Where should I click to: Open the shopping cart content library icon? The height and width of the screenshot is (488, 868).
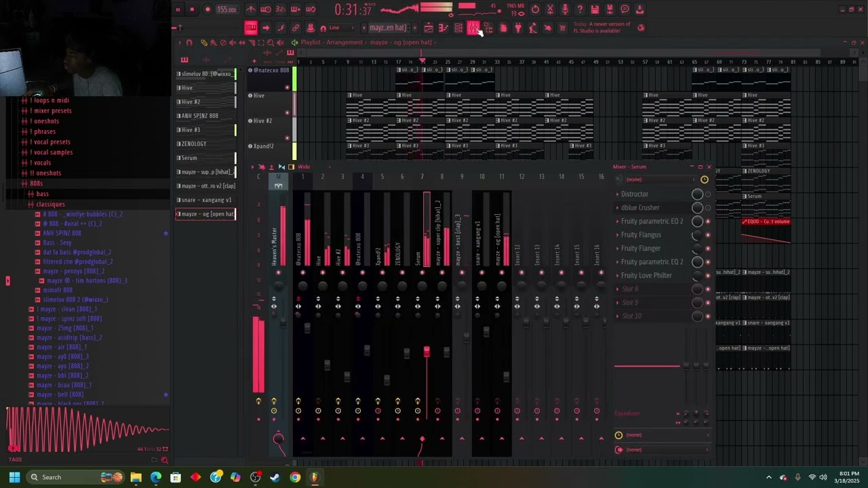pyautogui.click(x=562, y=28)
